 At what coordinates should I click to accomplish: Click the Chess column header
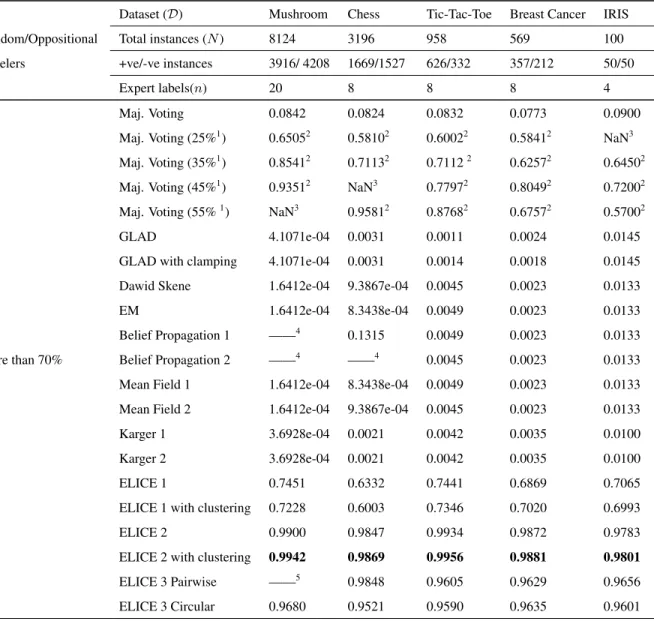tap(363, 14)
